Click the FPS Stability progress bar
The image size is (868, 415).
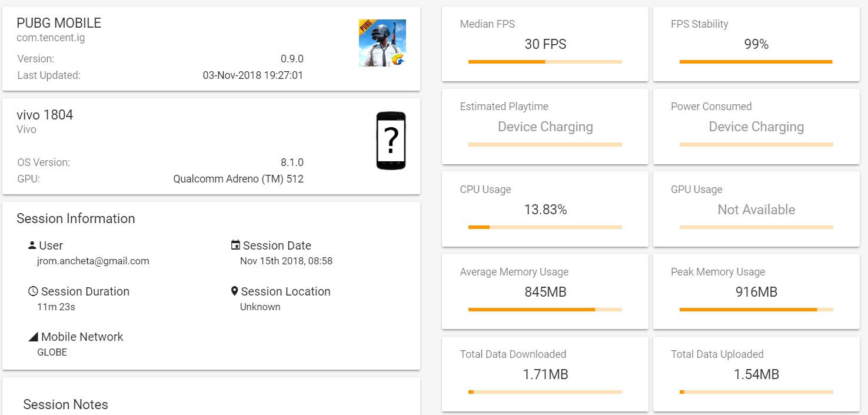click(x=756, y=62)
